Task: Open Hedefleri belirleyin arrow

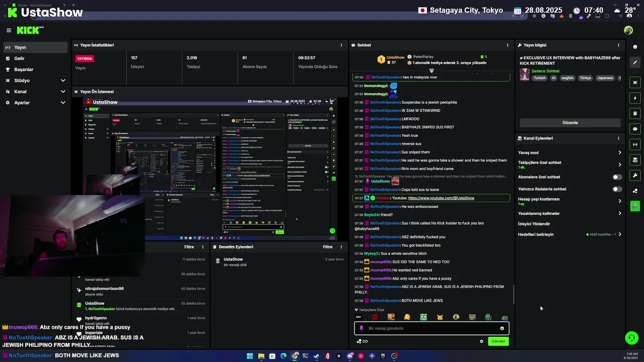Action: [x=619, y=234]
